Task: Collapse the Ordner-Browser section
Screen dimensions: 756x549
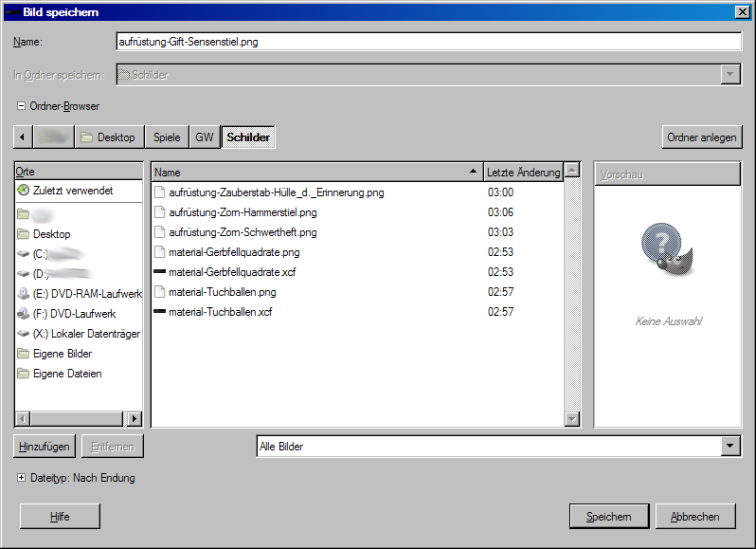Action: [x=21, y=106]
